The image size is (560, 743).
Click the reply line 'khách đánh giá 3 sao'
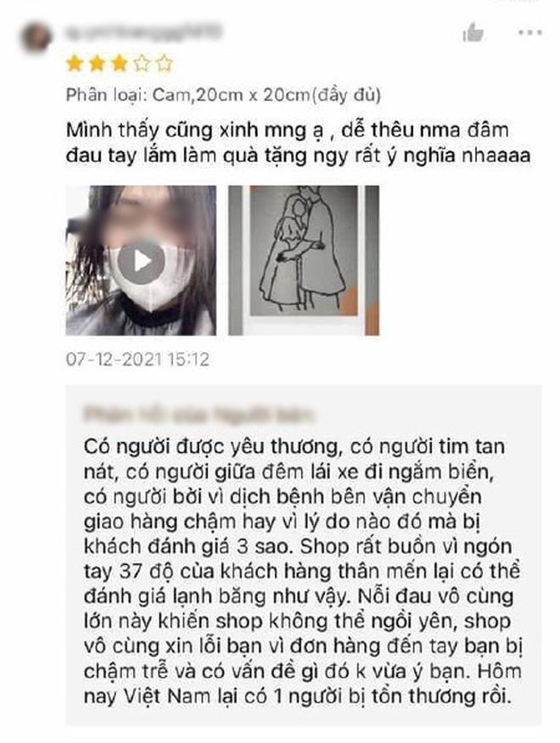tap(187, 546)
